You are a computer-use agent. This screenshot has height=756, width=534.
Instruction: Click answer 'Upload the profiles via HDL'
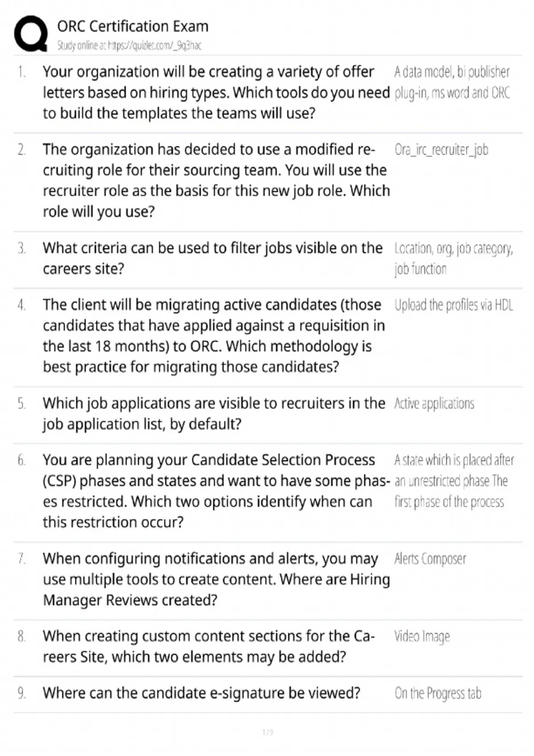(x=453, y=305)
